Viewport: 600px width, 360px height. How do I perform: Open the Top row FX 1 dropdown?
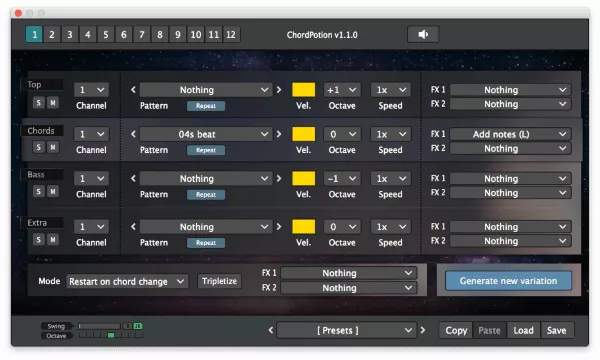point(510,90)
